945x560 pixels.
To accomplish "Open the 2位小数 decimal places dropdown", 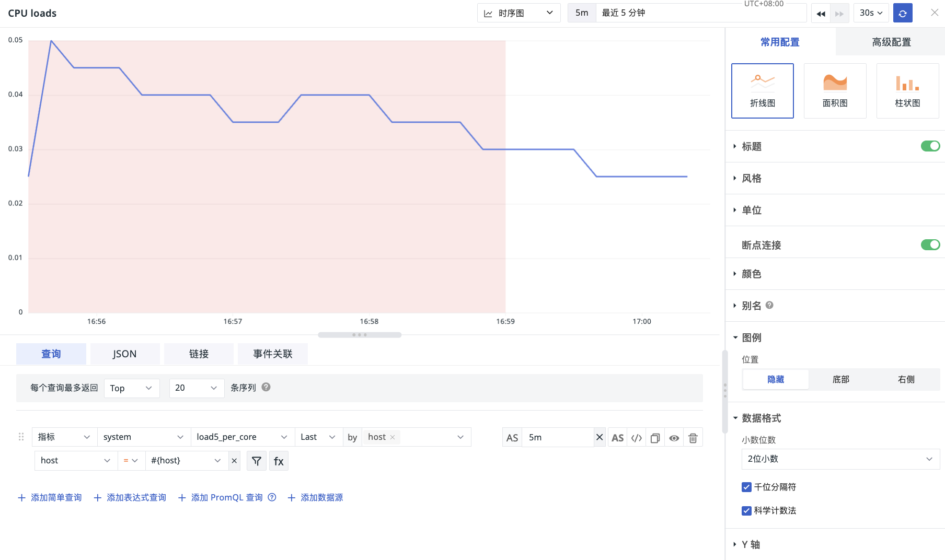I will [x=840, y=459].
